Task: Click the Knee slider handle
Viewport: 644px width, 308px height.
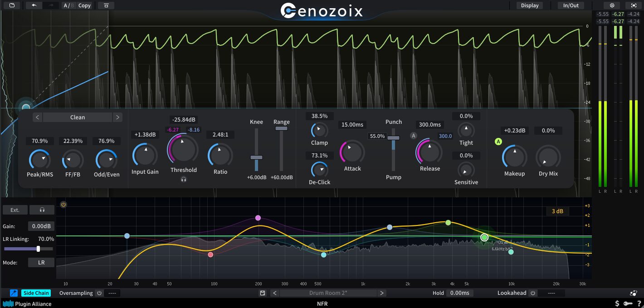Action: (x=256, y=157)
